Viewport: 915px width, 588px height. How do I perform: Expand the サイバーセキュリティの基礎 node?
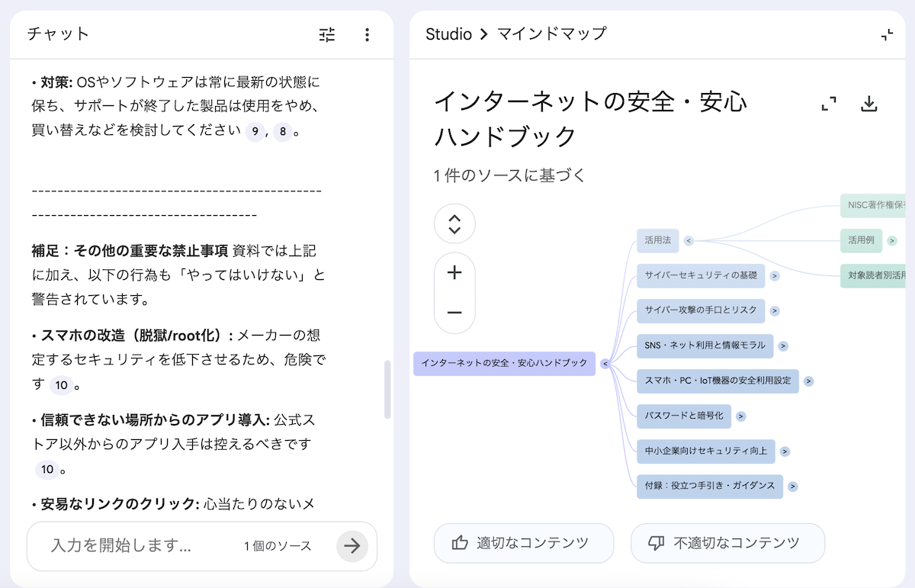pos(775,276)
